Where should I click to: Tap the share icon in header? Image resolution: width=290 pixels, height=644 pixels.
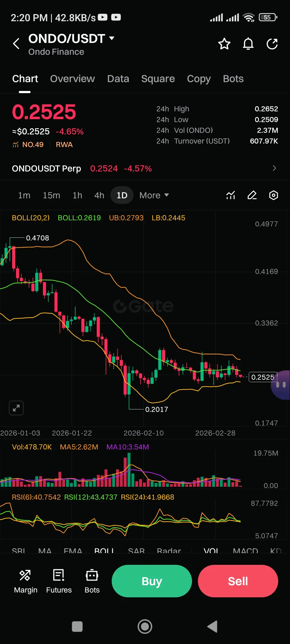tap(272, 44)
